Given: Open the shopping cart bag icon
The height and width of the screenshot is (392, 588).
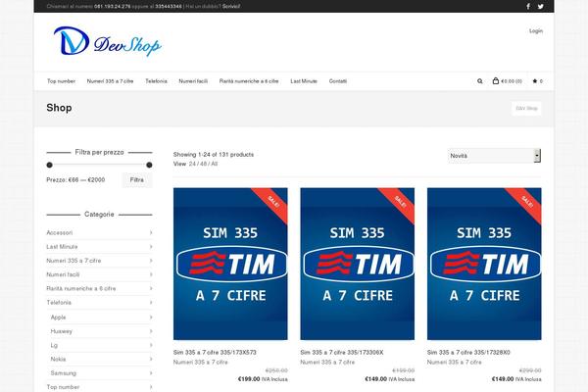Looking at the screenshot, I should tap(495, 80).
